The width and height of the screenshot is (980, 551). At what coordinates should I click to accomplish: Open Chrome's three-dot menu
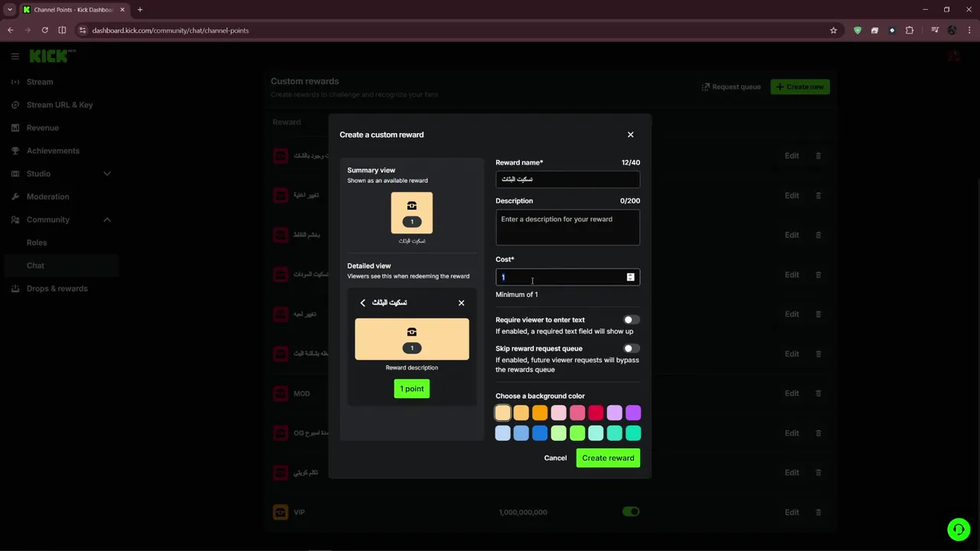969,31
